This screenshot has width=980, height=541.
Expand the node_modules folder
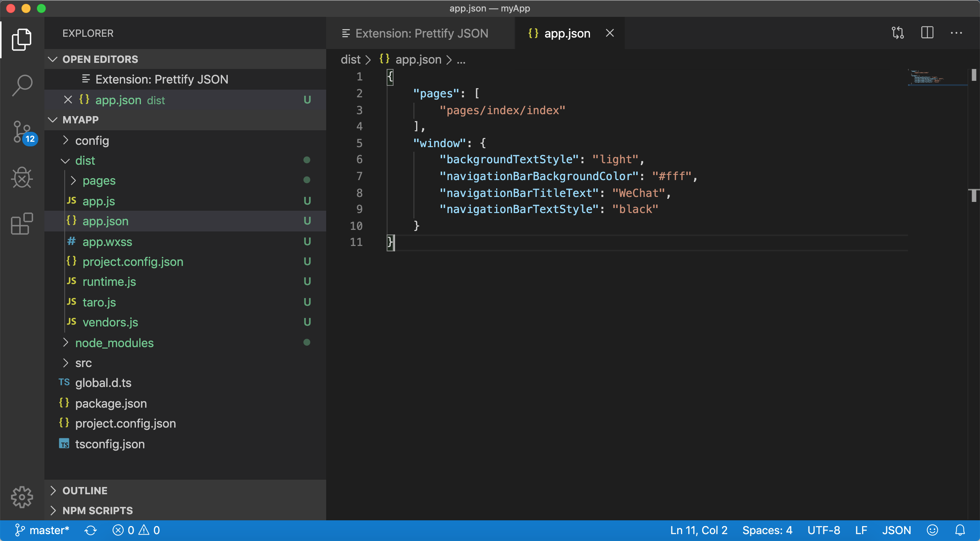[x=114, y=343]
